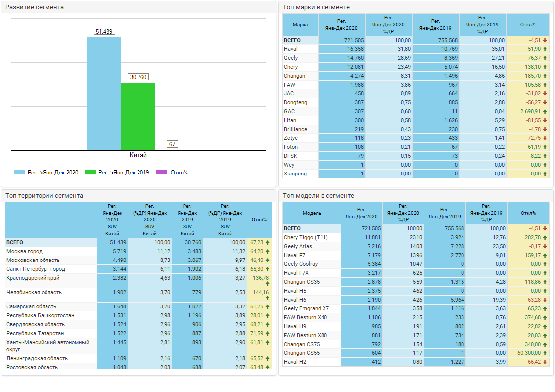Click the up arrow in the Москва город row
The width and height of the screenshot is (555, 392).
pos(267,252)
